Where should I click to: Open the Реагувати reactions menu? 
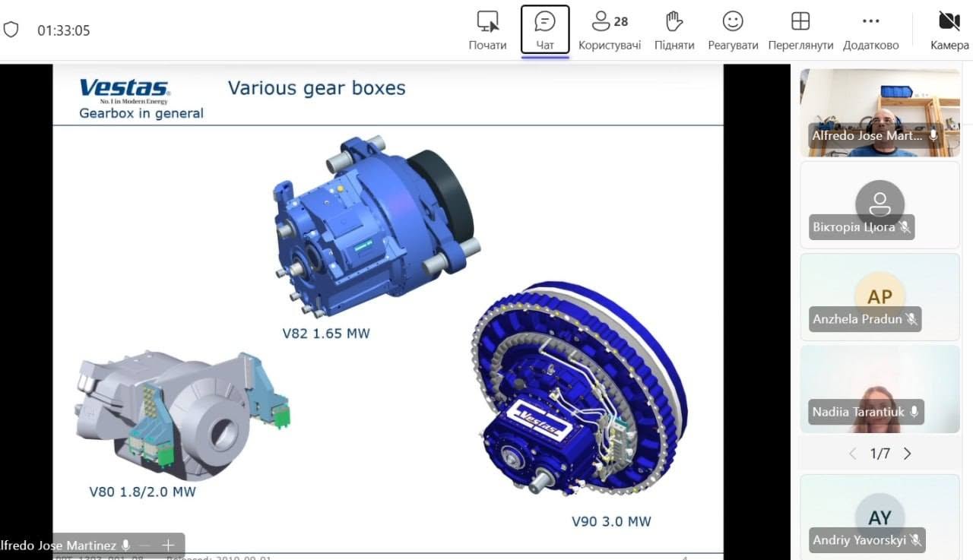[733, 30]
